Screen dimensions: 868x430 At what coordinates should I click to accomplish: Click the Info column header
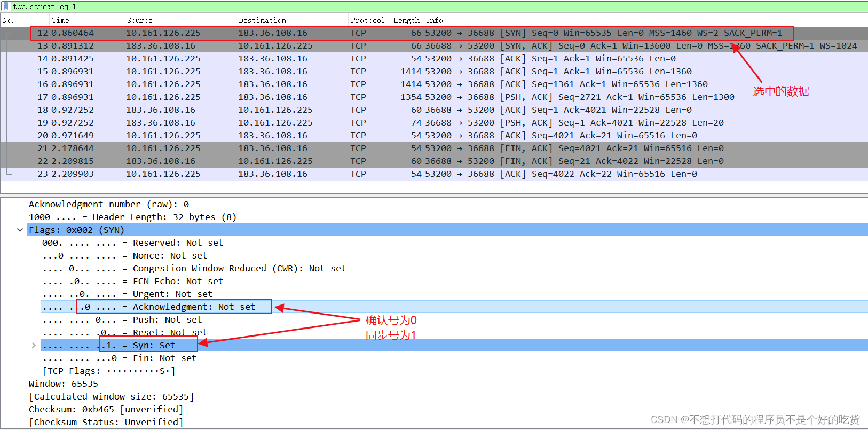pyautogui.click(x=645, y=20)
